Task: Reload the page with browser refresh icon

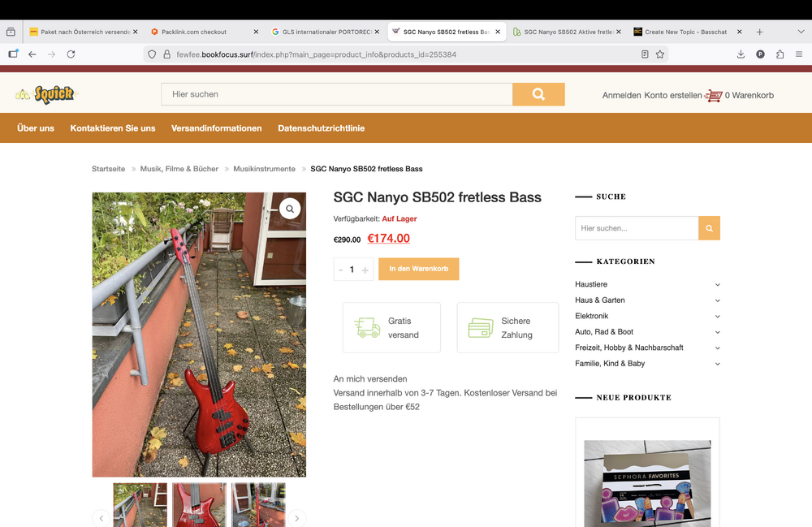Action: point(71,54)
